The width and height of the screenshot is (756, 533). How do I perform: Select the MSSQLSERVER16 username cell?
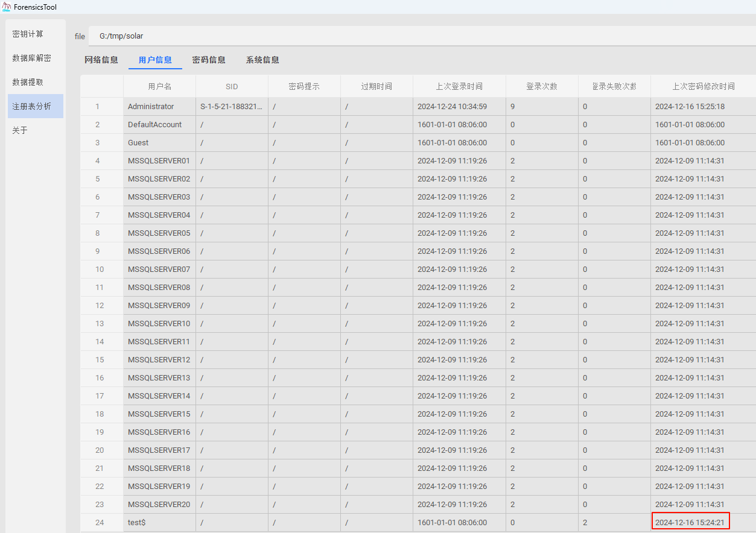click(160, 432)
